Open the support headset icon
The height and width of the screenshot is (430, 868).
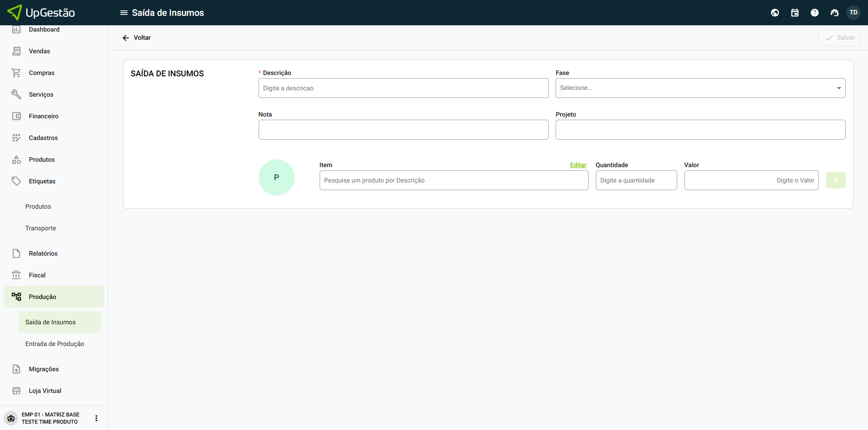[x=835, y=13]
